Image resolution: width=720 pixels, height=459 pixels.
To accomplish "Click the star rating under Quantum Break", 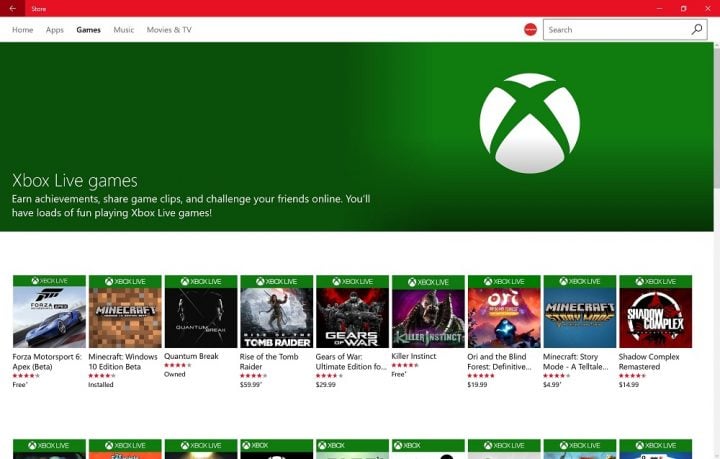I will (178, 365).
